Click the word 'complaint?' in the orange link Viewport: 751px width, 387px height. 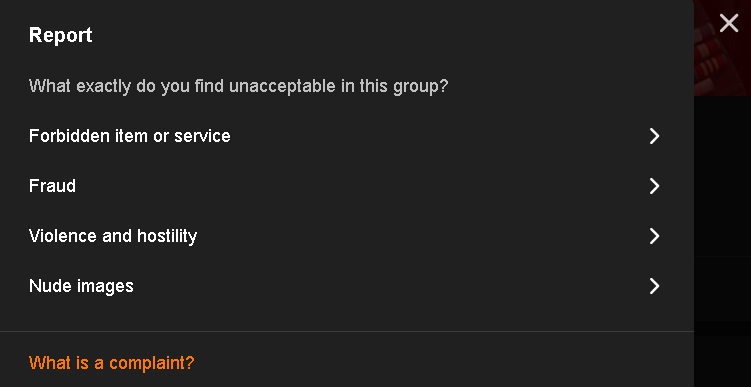point(152,363)
